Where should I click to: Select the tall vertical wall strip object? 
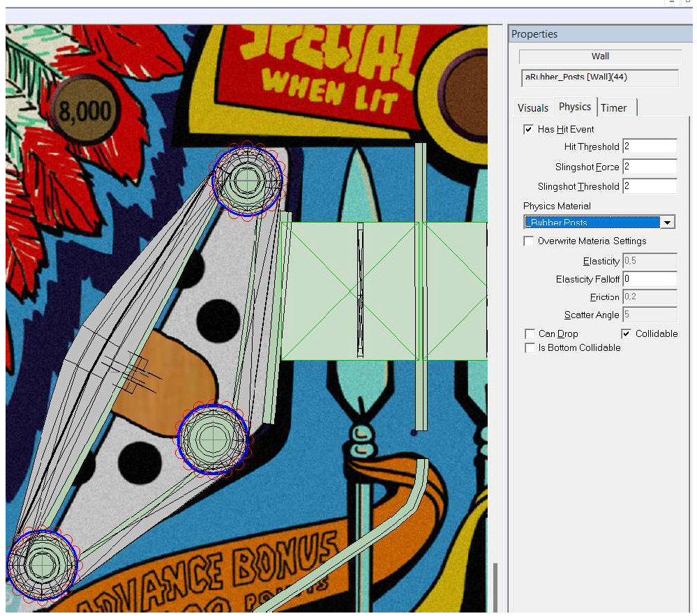coord(421,287)
